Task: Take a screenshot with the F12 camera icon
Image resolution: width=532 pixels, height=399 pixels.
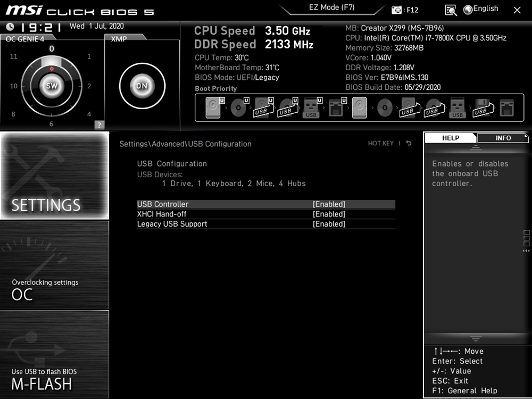Action: (x=396, y=10)
